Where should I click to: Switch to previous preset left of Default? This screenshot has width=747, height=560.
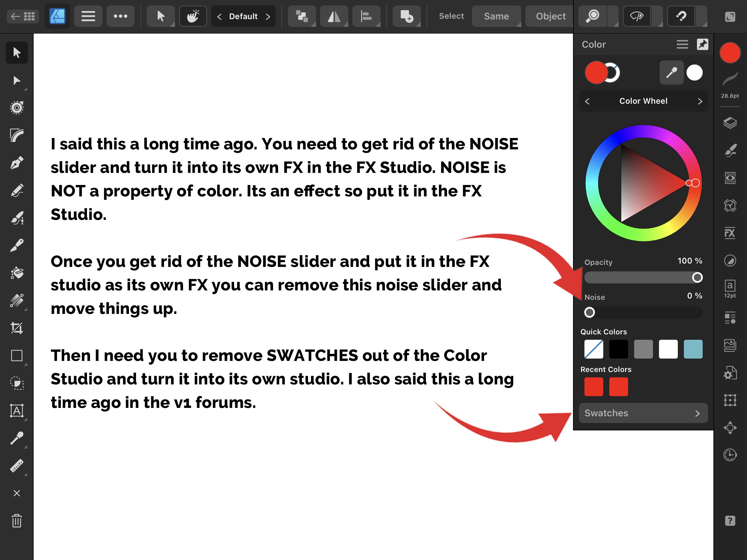click(220, 16)
